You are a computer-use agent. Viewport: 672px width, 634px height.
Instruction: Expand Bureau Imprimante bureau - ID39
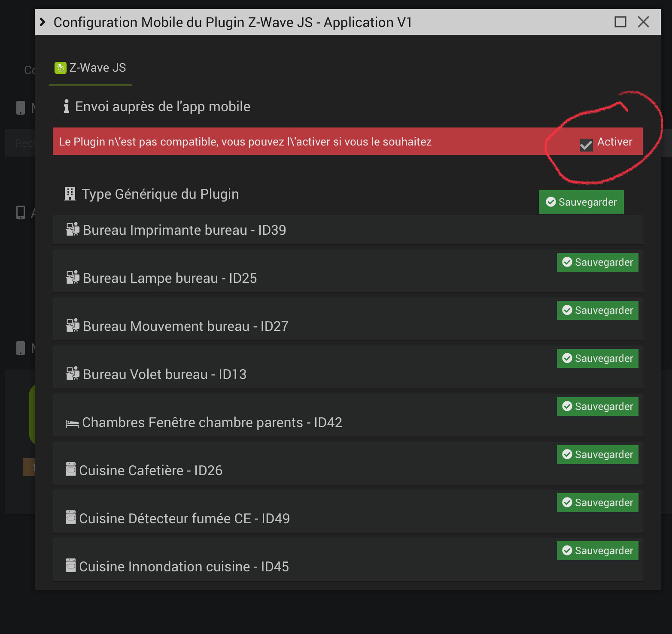[347, 230]
